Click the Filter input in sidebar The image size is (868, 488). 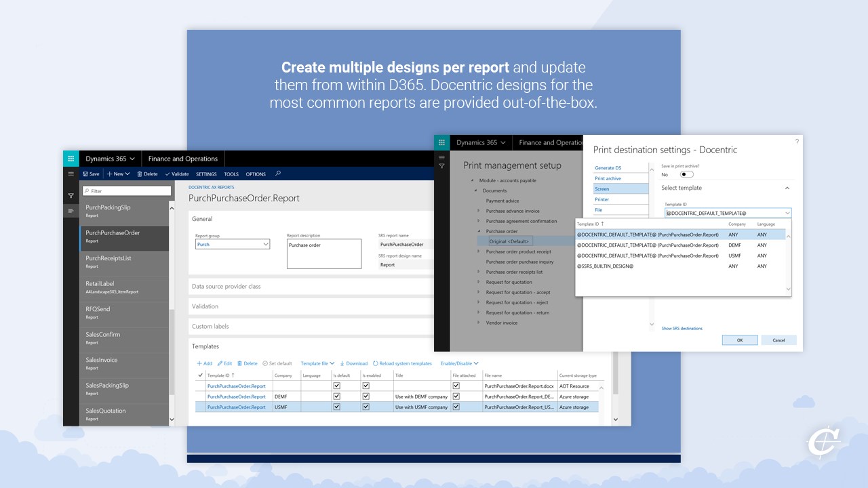(127, 191)
